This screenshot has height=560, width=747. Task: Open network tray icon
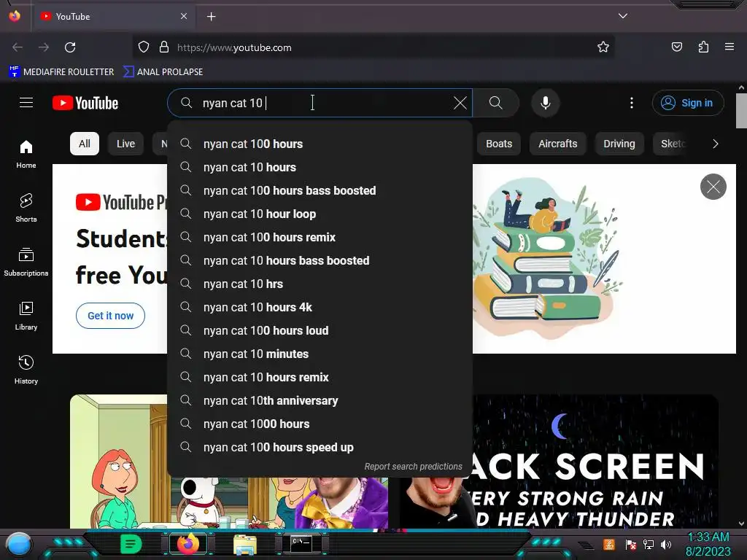(649, 544)
